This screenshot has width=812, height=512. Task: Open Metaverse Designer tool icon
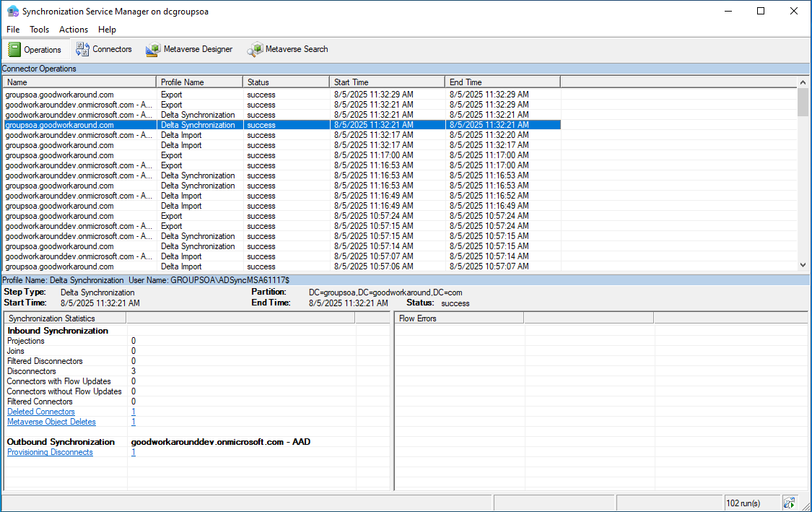[152, 49]
